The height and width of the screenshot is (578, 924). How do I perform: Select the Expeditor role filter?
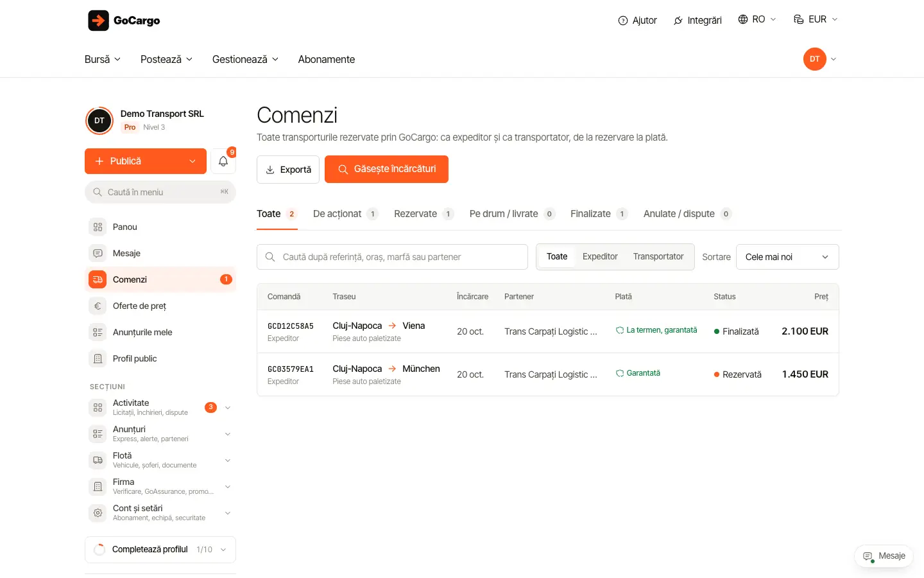pos(600,256)
